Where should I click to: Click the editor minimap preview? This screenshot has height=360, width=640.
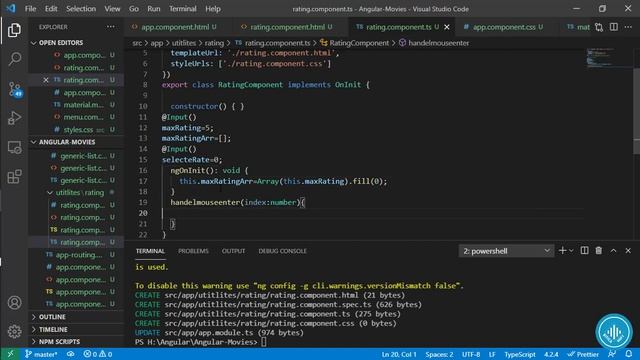point(600,57)
